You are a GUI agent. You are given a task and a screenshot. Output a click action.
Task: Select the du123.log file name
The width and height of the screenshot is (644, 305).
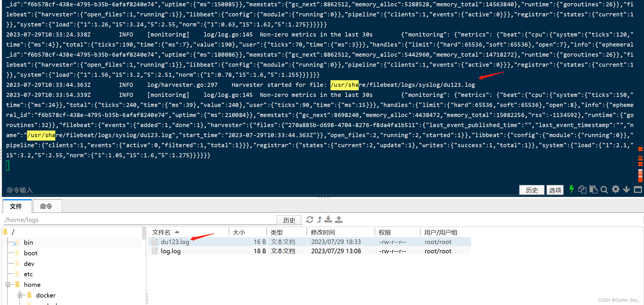click(x=175, y=242)
